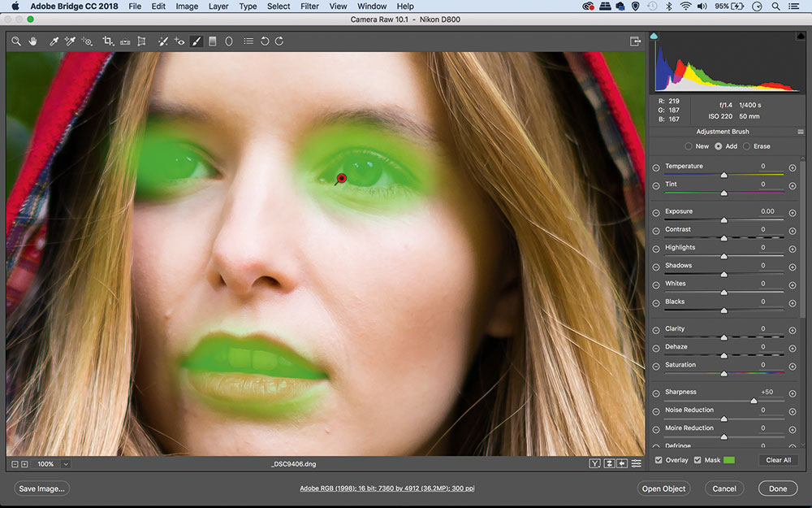Decrease Exposure with the minus button
Viewport: 812px width, 508px height.
coord(656,212)
